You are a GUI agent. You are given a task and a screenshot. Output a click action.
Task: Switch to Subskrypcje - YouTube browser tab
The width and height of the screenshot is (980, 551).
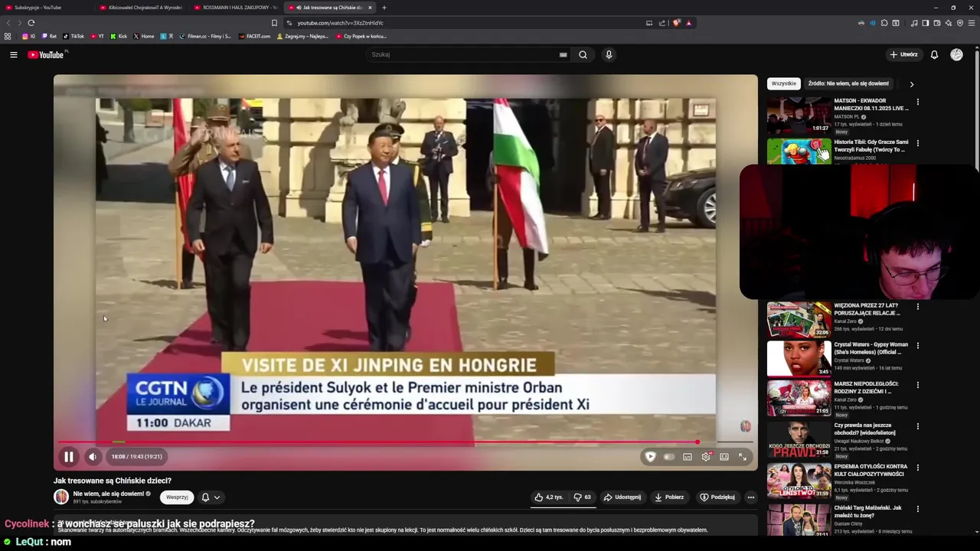[44, 8]
